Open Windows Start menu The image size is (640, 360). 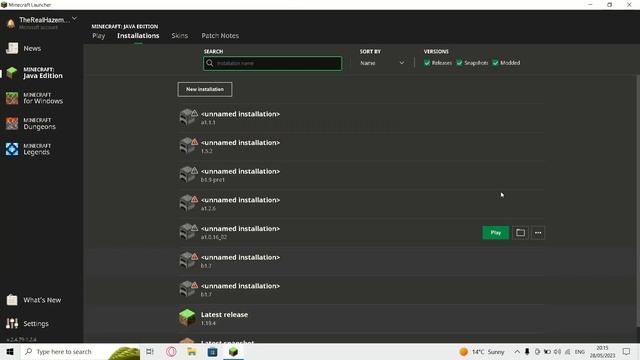pos(10,351)
